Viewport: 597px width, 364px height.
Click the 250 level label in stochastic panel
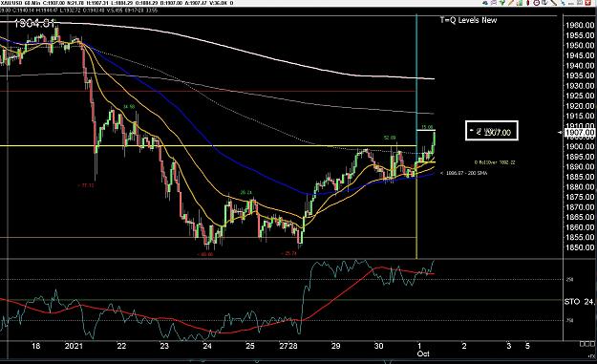(569, 280)
